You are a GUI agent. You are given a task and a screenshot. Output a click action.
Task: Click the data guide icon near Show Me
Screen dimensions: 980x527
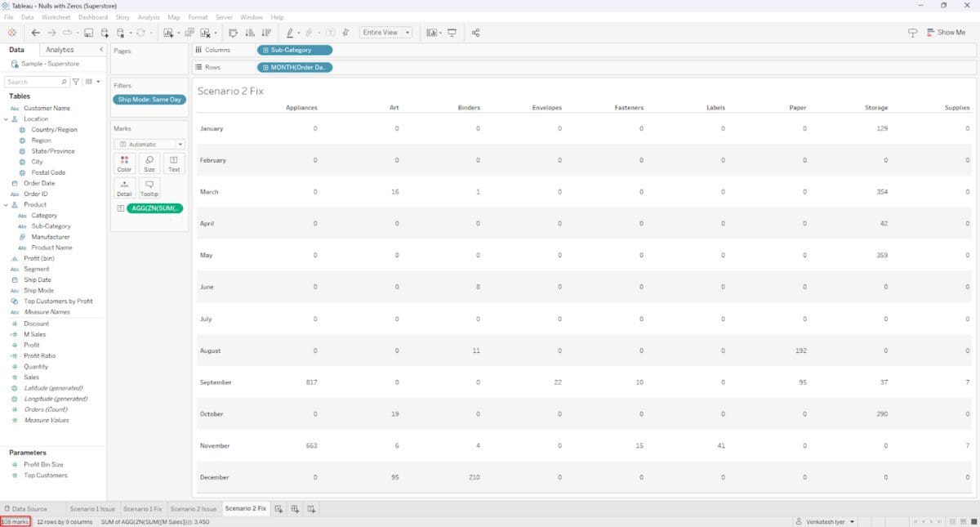[x=912, y=33]
